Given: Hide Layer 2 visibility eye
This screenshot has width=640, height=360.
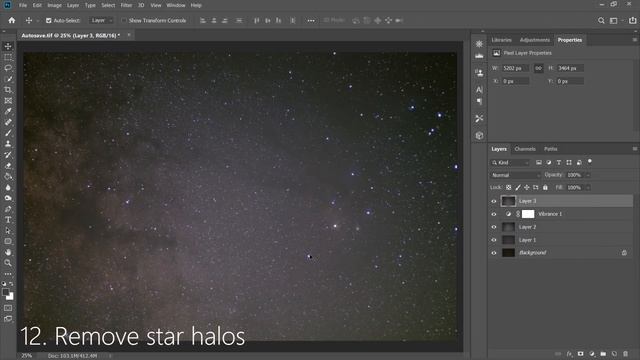Looking at the screenshot, I should [494, 227].
